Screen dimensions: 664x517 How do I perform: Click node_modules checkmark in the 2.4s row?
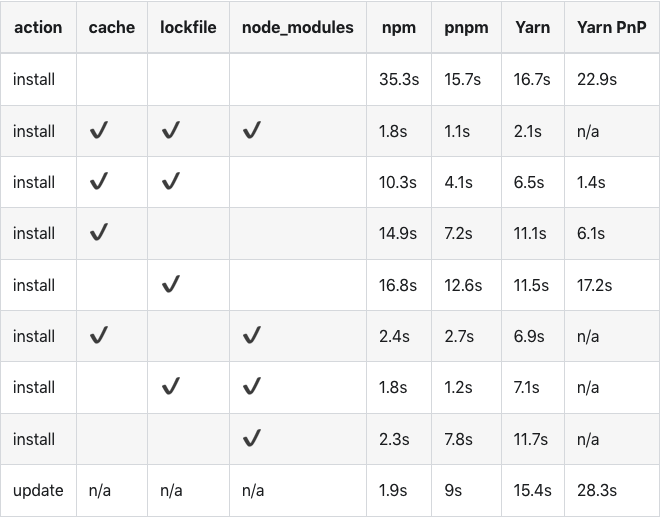[x=252, y=335]
